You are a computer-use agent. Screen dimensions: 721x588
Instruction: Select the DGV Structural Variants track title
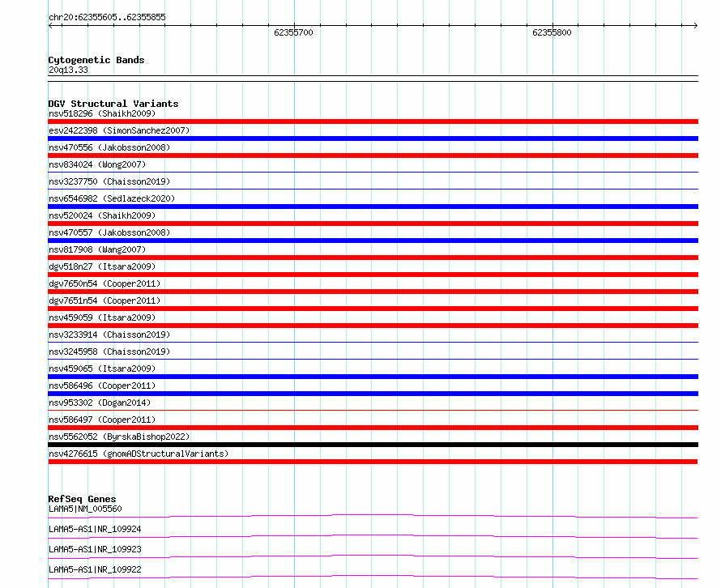tap(113, 104)
